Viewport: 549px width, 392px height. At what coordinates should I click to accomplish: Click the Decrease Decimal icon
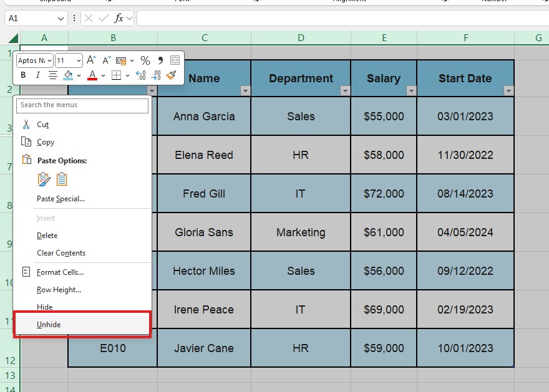(x=155, y=75)
